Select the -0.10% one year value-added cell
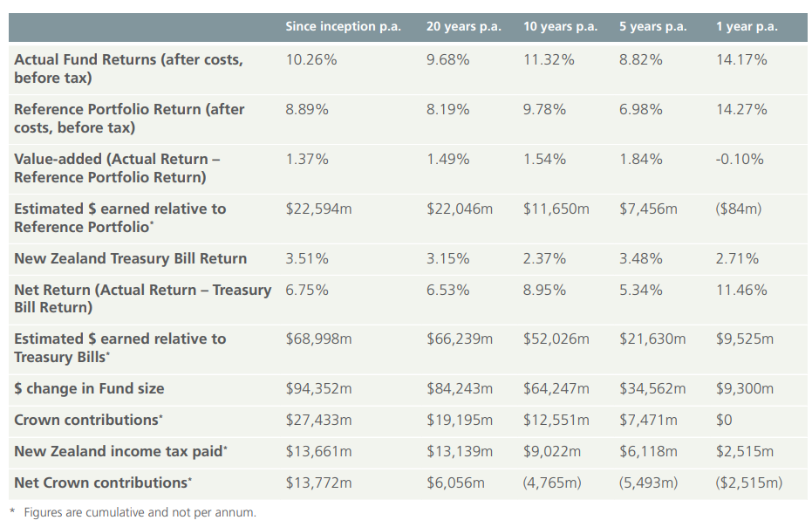Screen dimensions: 812x527 click(x=740, y=159)
